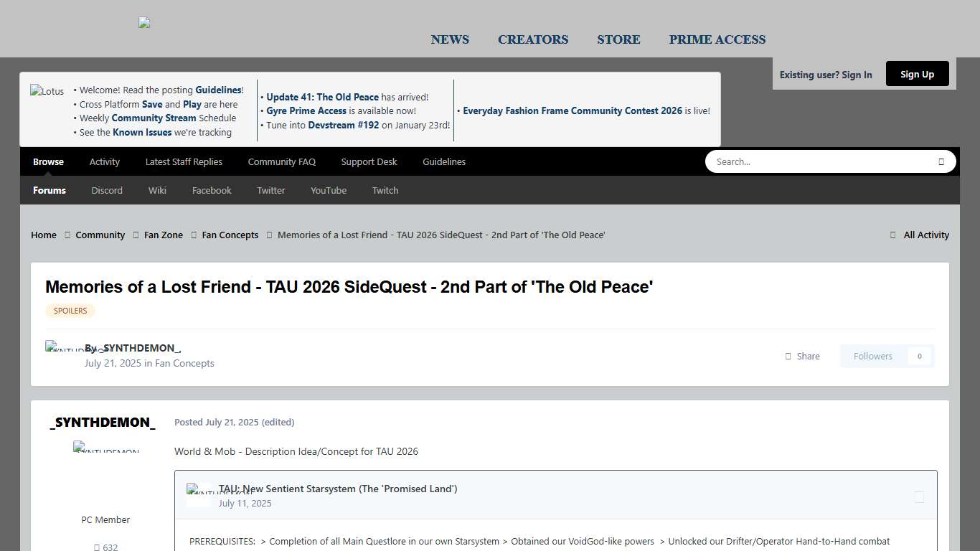Viewport: 980px width, 551px height.
Task: Navigate to Fan Concepts via the breadcrumb
Action: tap(230, 235)
